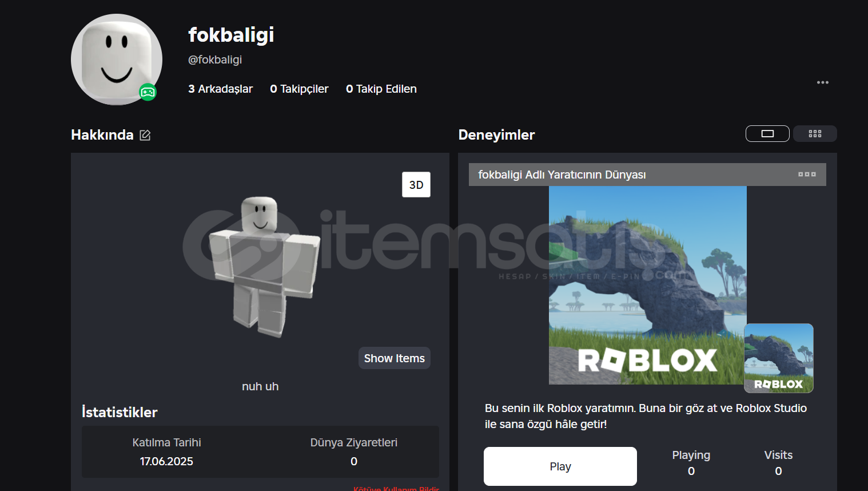Click the green in-game status icon on the avatar

(148, 92)
